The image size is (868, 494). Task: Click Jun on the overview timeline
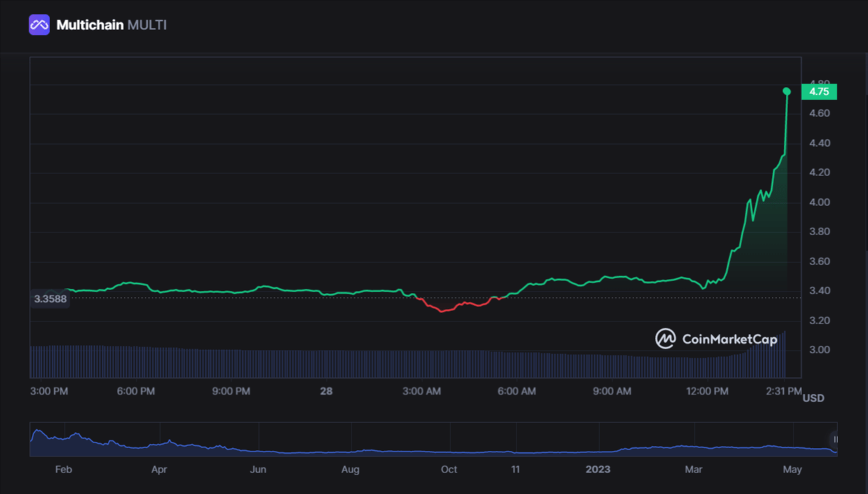tap(258, 470)
